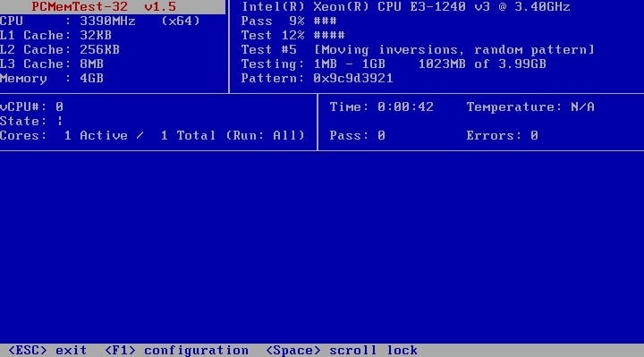Click the L2 Cache 256KB value
644x357 pixels.
100,50
